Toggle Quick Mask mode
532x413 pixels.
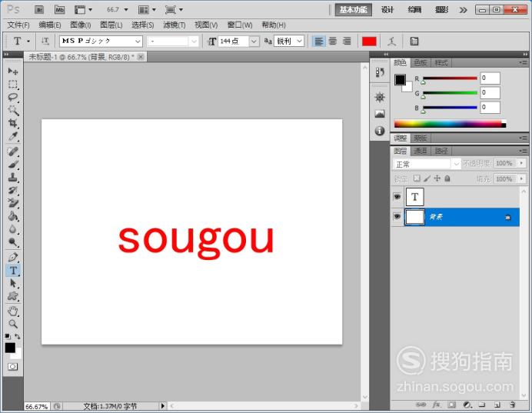(13, 367)
